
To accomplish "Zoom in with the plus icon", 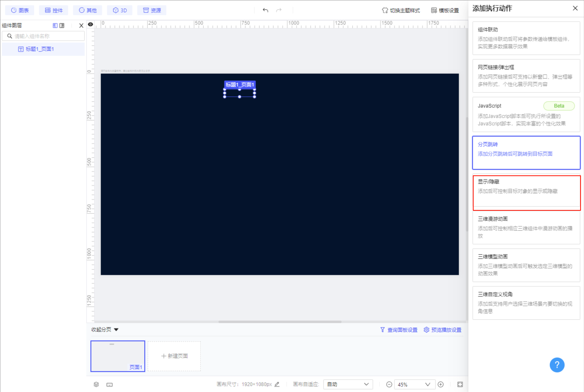I will tap(441, 385).
